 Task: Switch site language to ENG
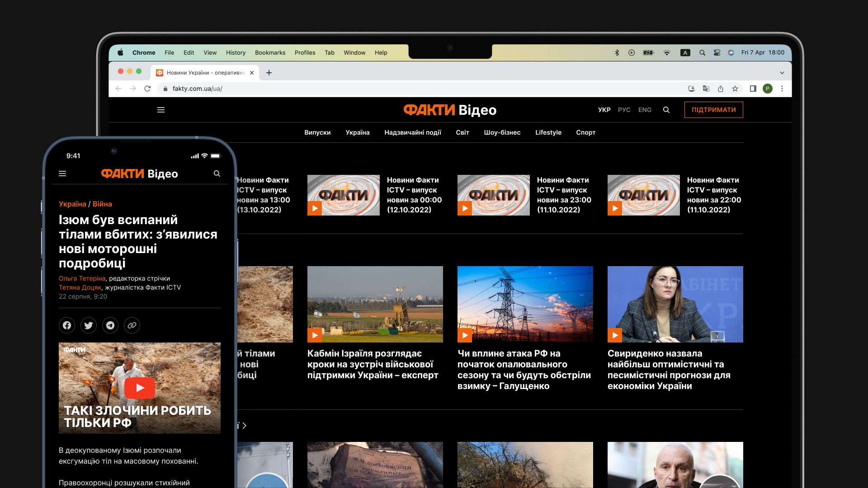coord(645,110)
